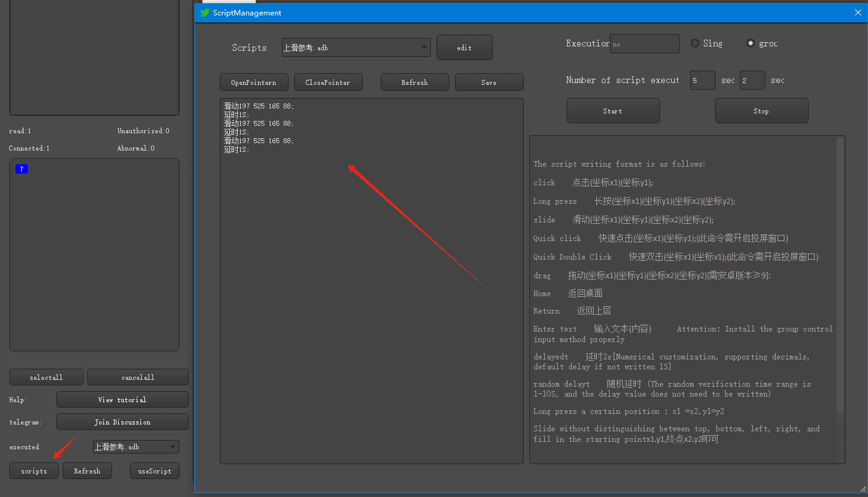Viewport: 868px width, 497px height.
Task: Open the executed script dropdown
Action: pos(136,447)
